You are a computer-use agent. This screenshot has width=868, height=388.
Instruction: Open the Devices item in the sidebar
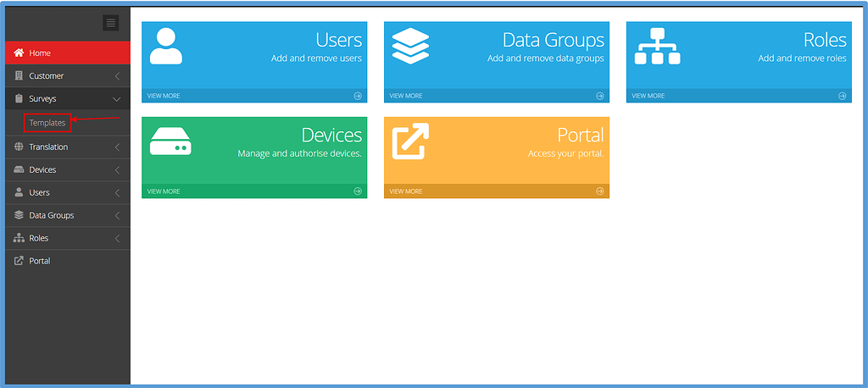click(42, 170)
